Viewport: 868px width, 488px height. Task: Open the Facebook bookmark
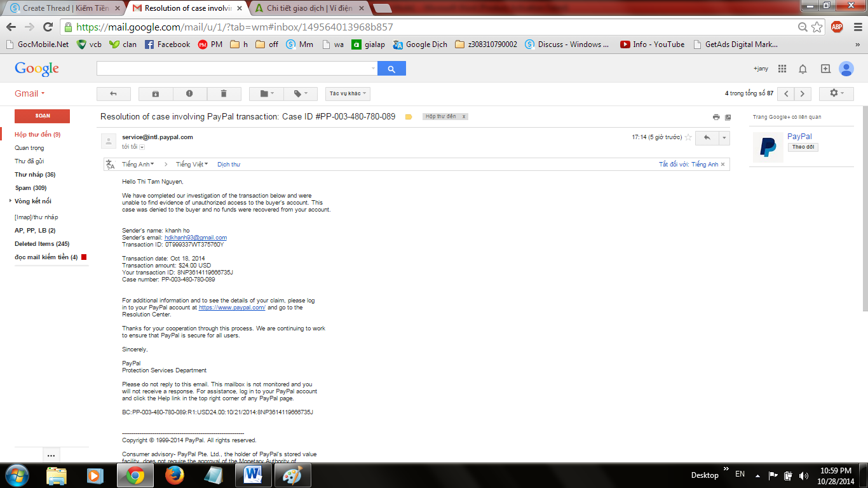click(167, 44)
